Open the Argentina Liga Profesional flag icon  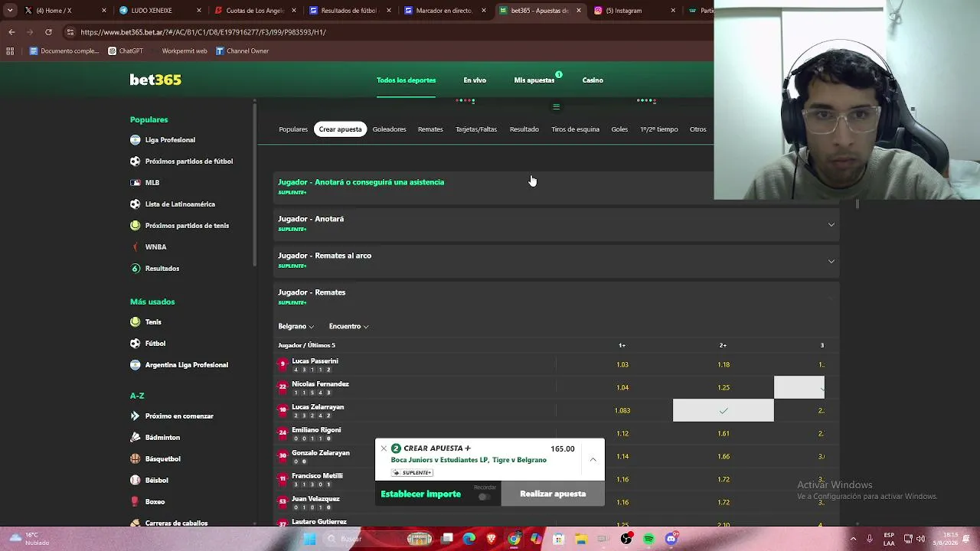(x=136, y=365)
